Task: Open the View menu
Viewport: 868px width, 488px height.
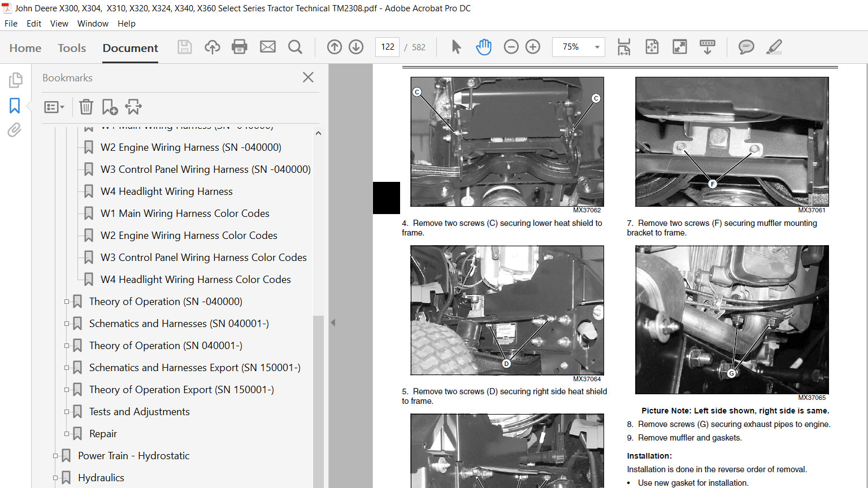Action: pyautogui.click(x=59, y=24)
